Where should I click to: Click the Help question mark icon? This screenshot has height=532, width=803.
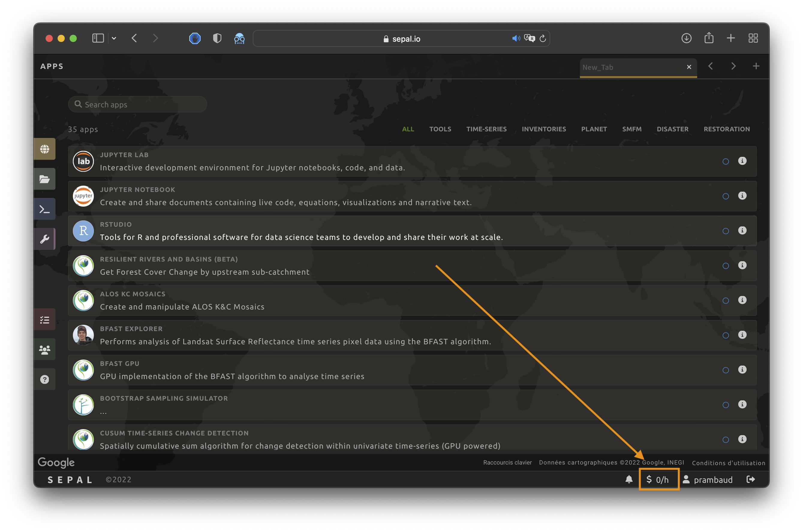44,379
